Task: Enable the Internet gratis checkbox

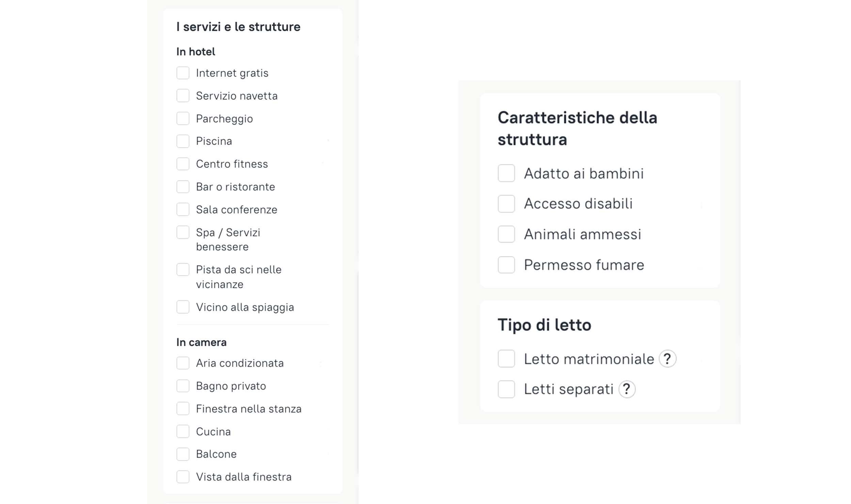Action: point(183,73)
